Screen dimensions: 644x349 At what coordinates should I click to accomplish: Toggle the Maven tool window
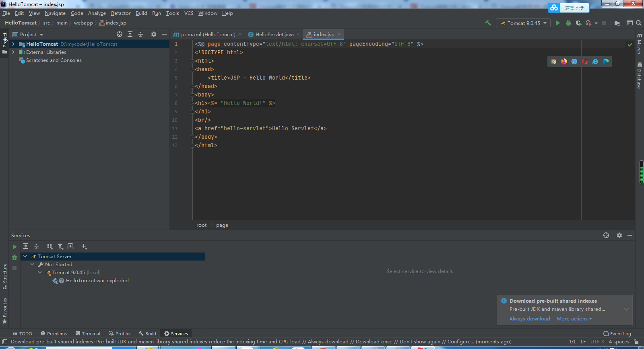click(639, 43)
